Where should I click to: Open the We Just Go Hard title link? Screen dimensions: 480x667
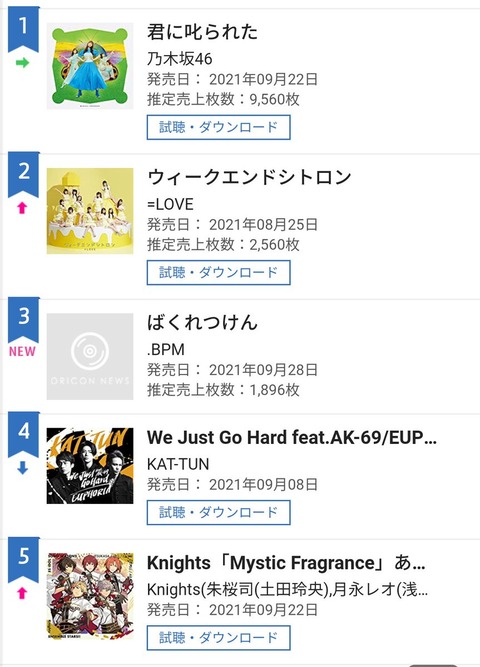click(x=292, y=437)
